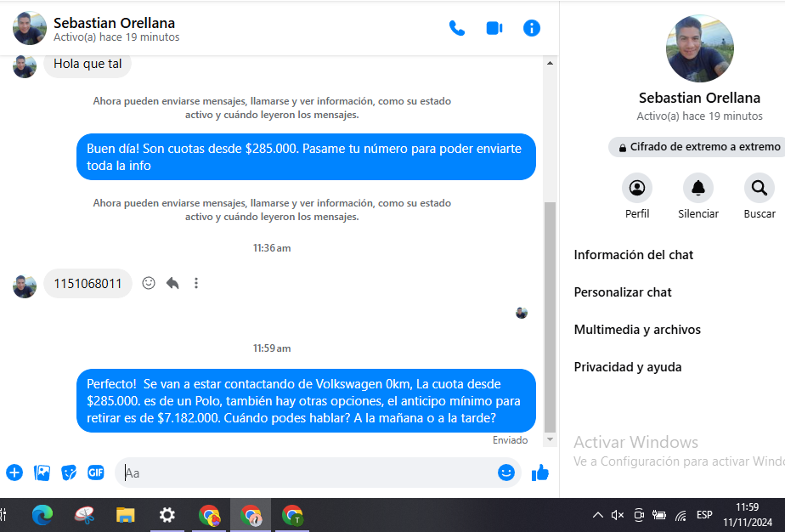Open the Wi-Fi network tray icon
The image size is (785, 532).
[681, 515]
